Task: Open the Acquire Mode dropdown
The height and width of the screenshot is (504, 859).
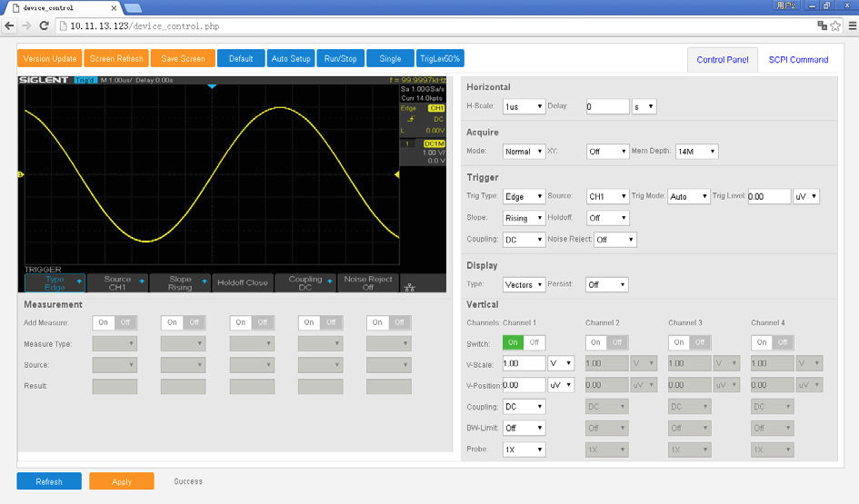Action: (524, 152)
